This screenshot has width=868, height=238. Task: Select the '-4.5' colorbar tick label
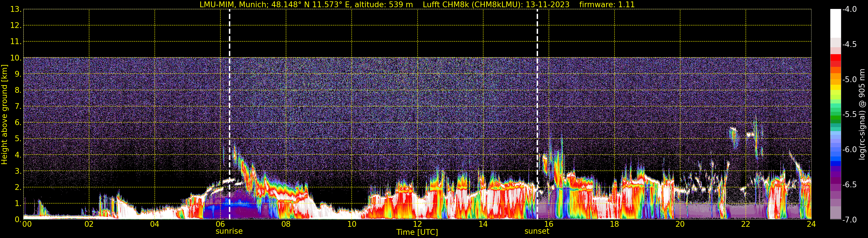(850, 44)
